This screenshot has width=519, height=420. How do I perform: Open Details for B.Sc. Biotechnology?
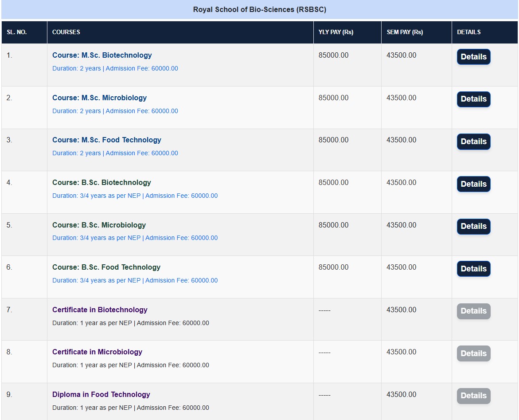[x=473, y=184]
